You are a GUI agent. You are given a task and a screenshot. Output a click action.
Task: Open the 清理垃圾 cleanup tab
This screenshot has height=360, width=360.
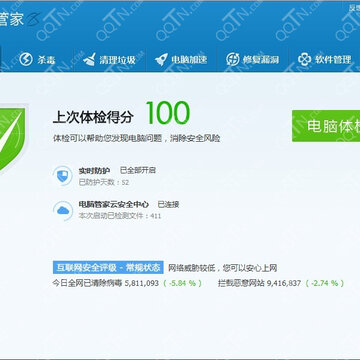pos(109,60)
